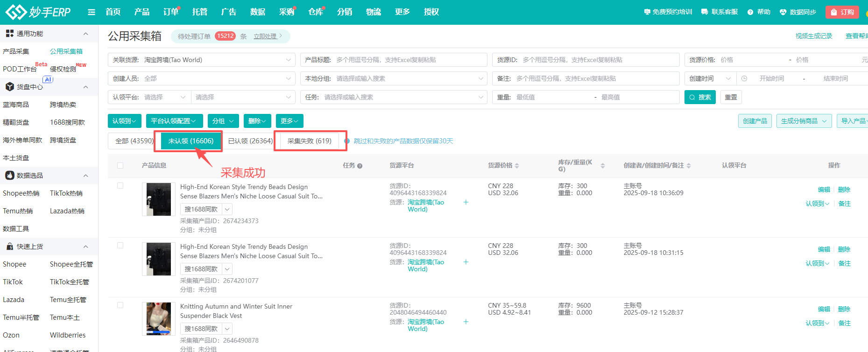Click the 库存/重量 column sort icon
868x352 pixels.
pos(602,166)
